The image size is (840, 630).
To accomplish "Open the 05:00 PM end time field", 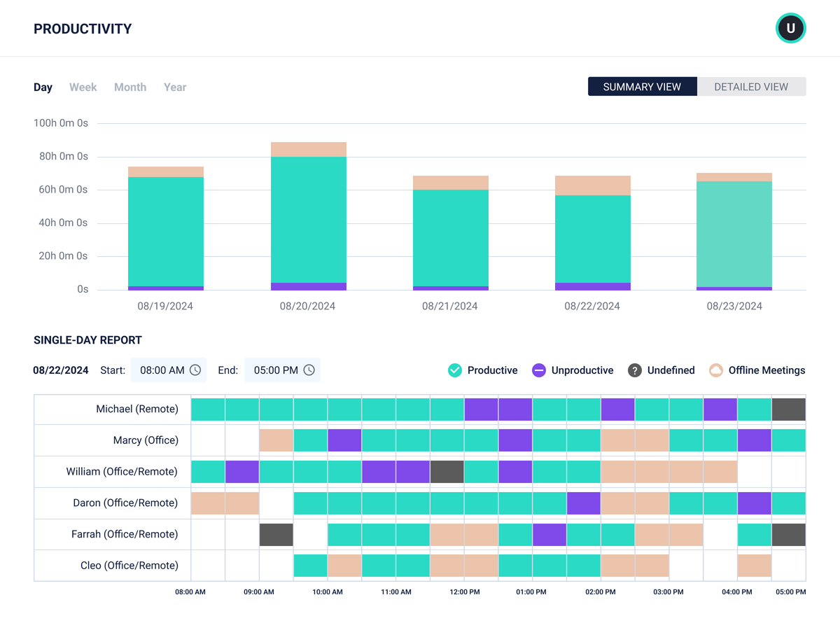I will pyautogui.click(x=282, y=370).
